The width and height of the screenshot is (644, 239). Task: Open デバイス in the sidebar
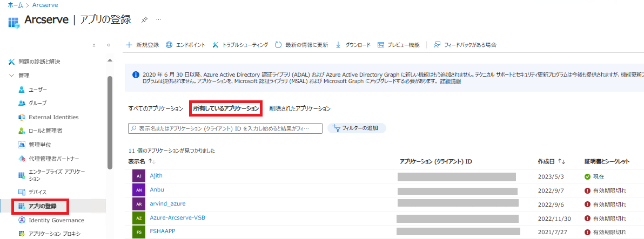pyautogui.click(x=32, y=192)
